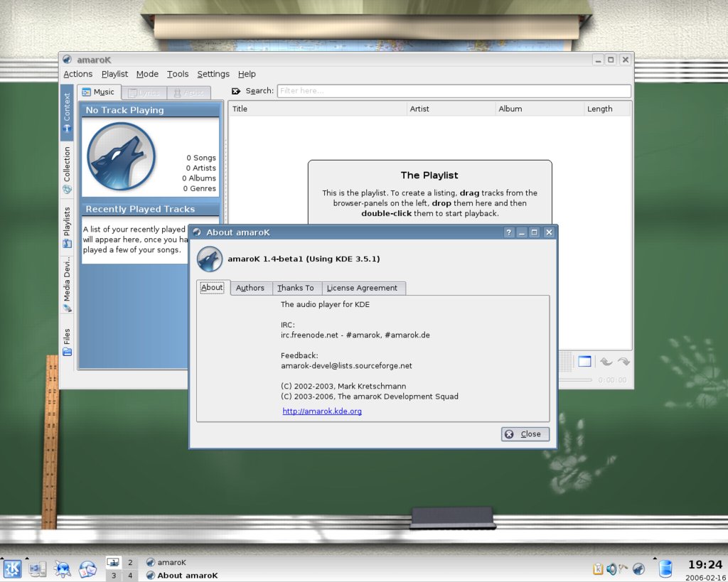Sort playlist by Length column header
This screenshot has width=728, height=582.
tap(607, 109)
